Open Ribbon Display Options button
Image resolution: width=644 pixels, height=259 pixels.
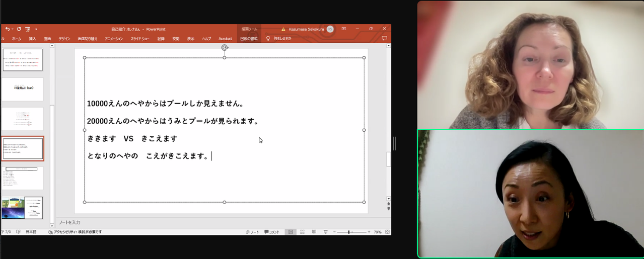pos(344,29)
